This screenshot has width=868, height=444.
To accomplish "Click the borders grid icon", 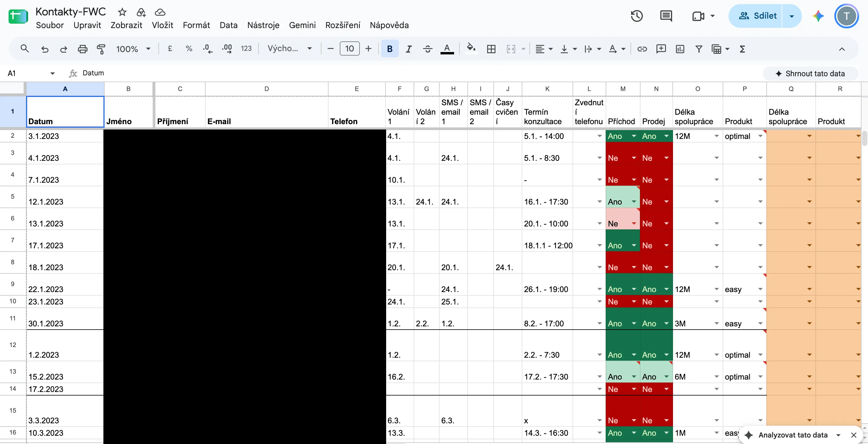I will point(491,49).
